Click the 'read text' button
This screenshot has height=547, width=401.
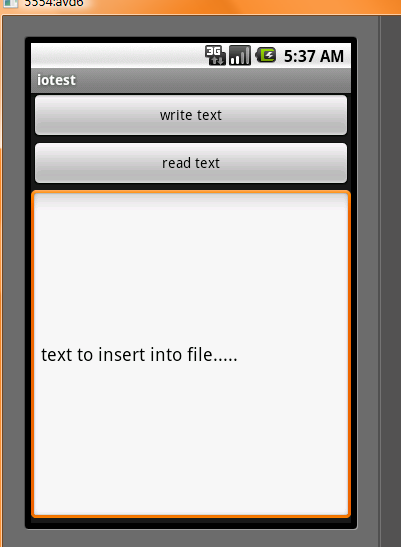(x=191, y=163)
